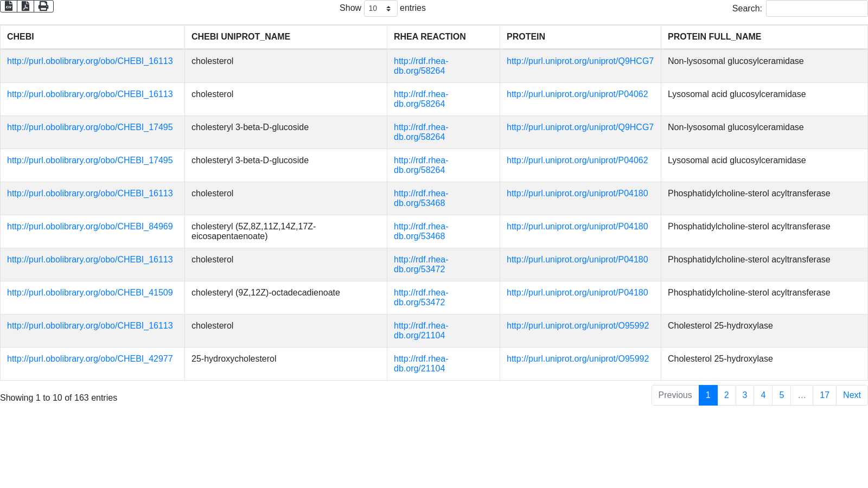
Task: Sort by CHEBI UNIPROT_NAME column header
Action: pyautogui.click(x=241, y=37)
